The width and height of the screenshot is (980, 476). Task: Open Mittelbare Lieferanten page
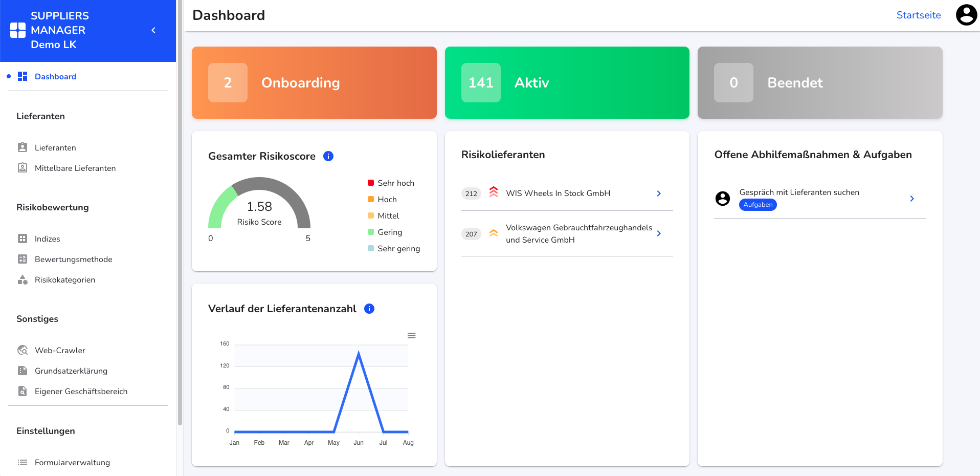[x=75, y=168]
